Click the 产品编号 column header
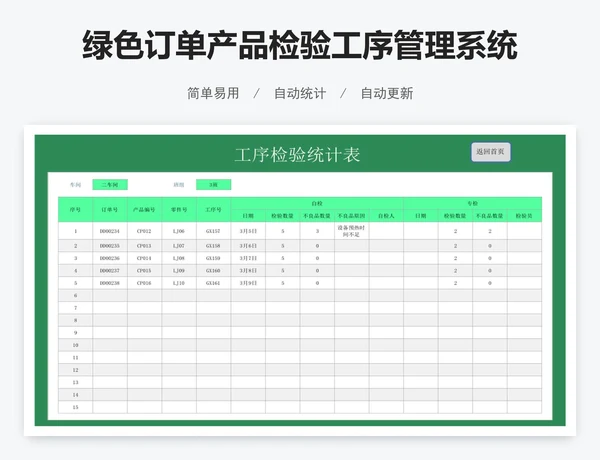The width and height of the screenshot is (600, 460). pos(144,210)
